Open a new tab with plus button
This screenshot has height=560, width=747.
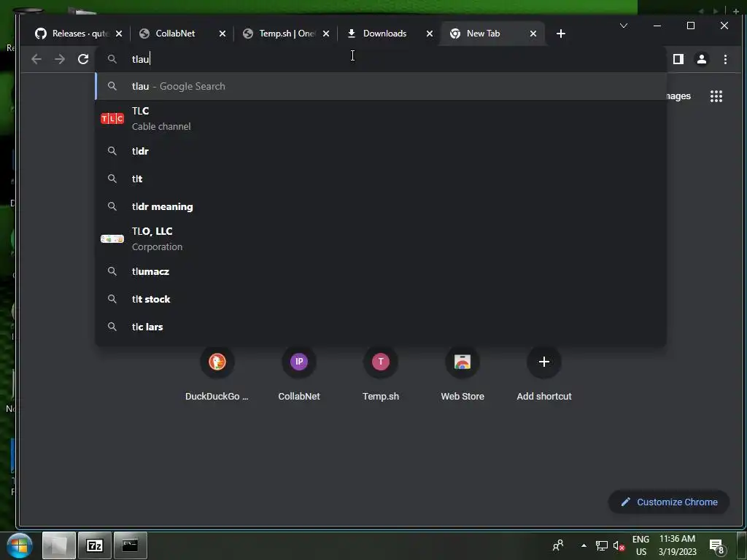[561, 34]
